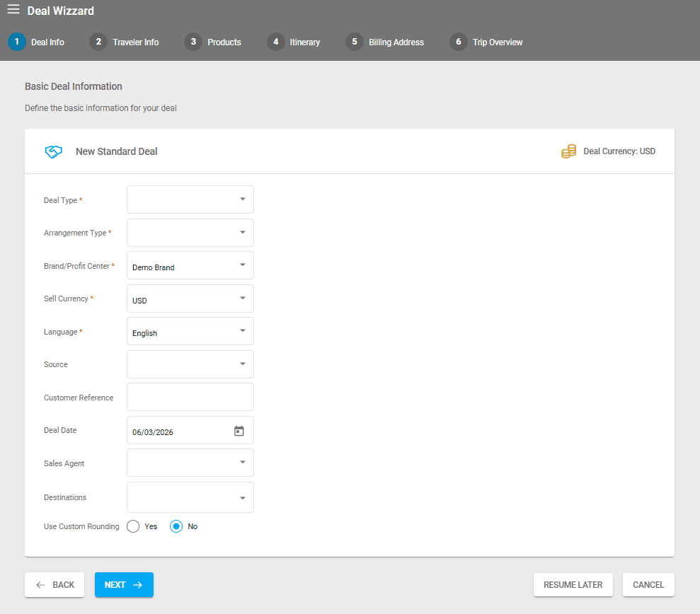Open the hamburger navigation menu
This screenshot has height=614, width=700.
tap(13, 10)
